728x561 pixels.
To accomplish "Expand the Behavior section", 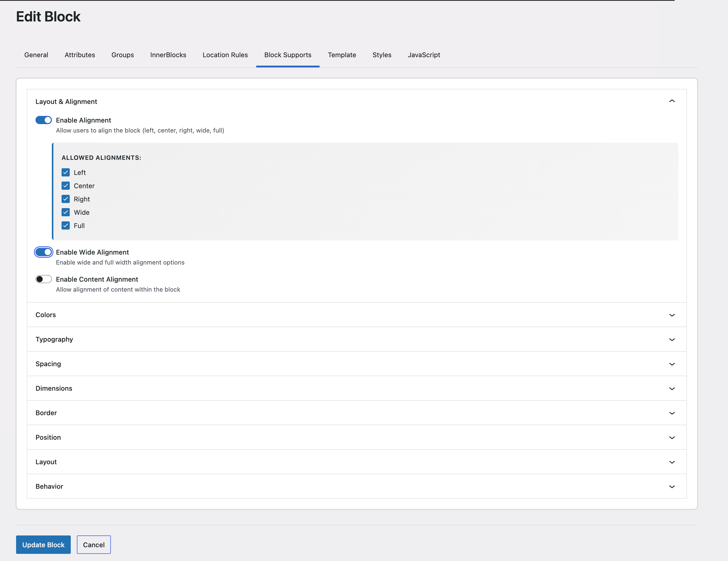I will coord(357,486).
